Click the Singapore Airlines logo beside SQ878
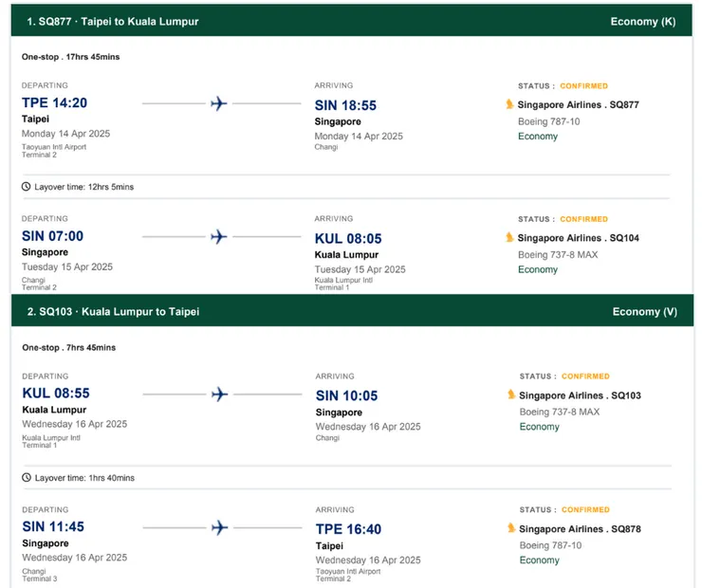This screenshot has width=702, height=588. 511,528
